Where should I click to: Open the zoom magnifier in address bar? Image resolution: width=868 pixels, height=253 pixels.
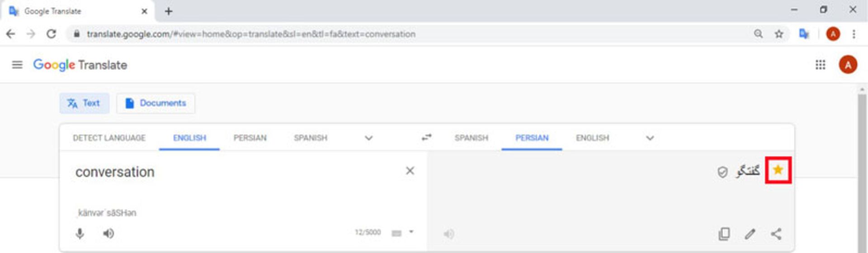758,34
